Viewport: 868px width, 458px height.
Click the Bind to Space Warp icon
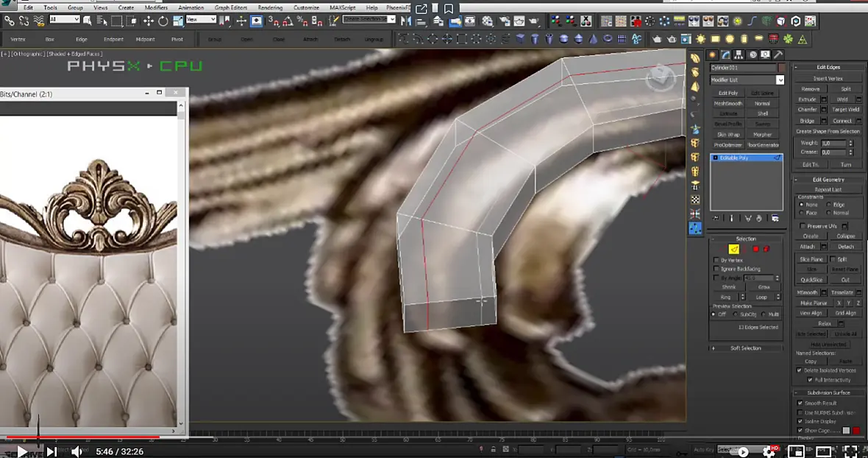[39, 21]
